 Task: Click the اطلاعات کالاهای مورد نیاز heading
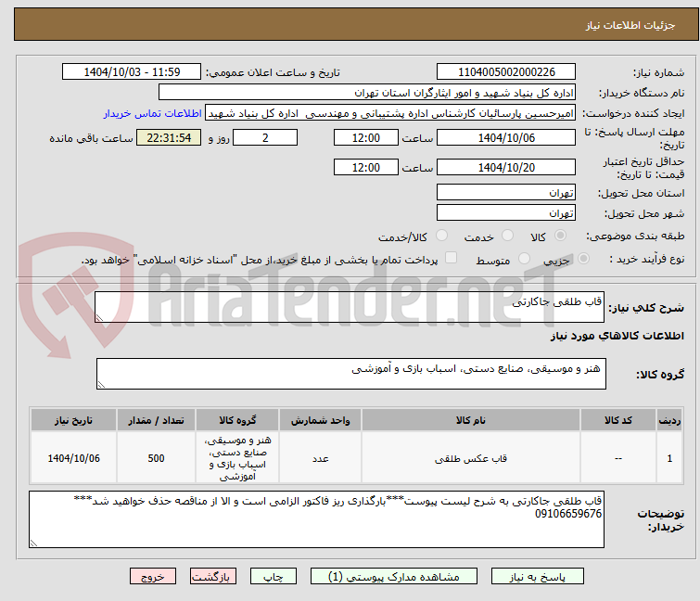click(x=617, y=336)
